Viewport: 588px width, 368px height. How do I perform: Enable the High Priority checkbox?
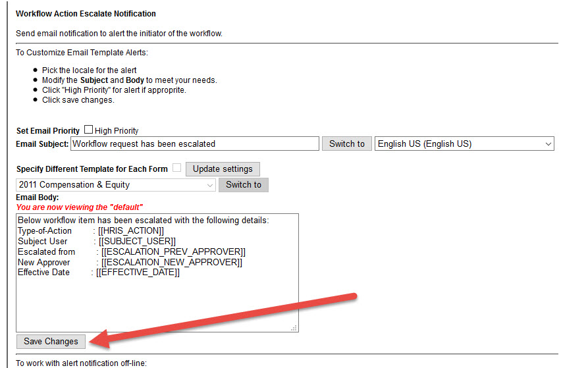click(88, 130)
